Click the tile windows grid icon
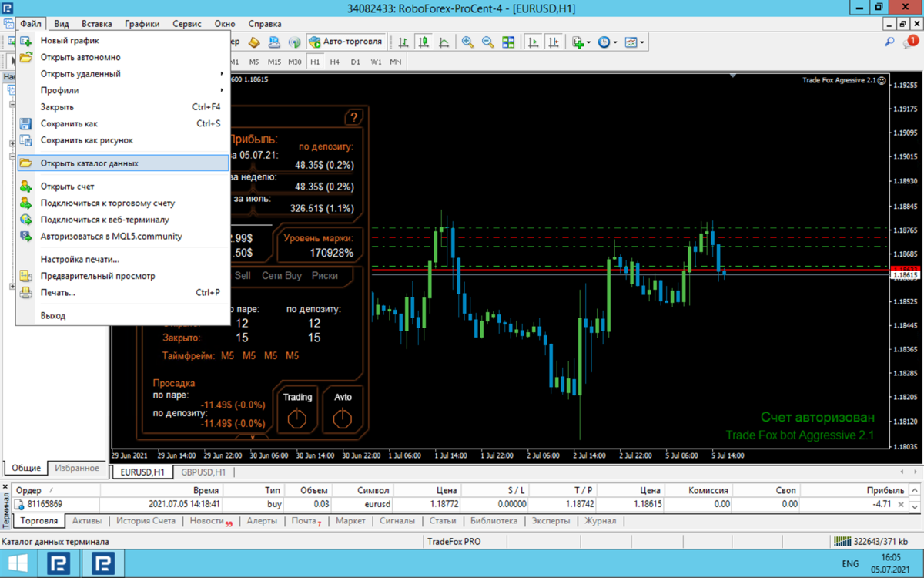Image resolution: width=924 pixels, height=578 pixels. (x=508, y=42)
